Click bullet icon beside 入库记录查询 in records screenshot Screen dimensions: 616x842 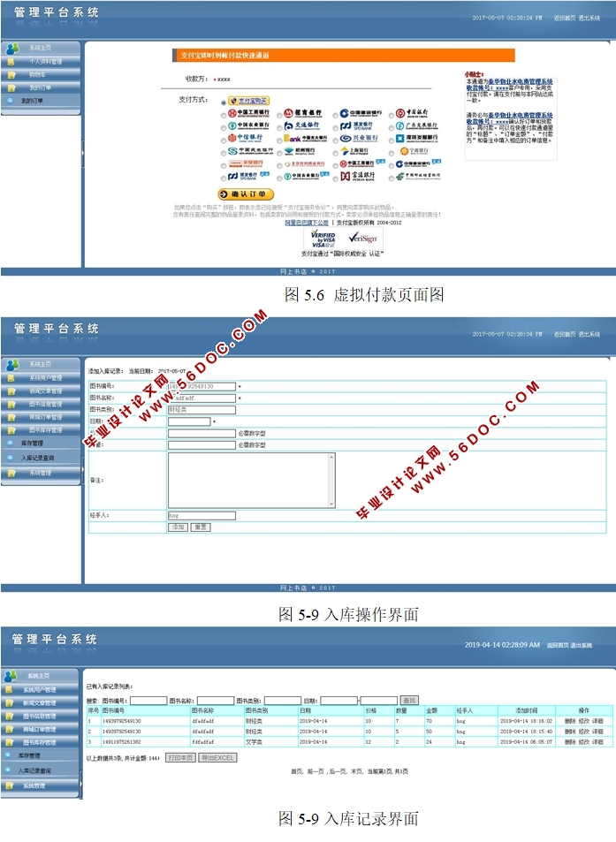pyautogui.click(x=9, y=770)
